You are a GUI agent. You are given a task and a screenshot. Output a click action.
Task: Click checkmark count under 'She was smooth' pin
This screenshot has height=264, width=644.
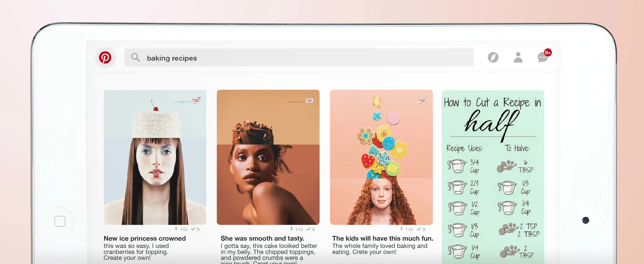tap(311, 229)
